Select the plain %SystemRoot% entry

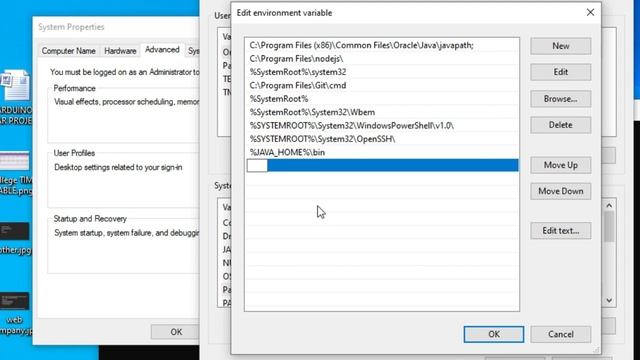pos(382,99)
